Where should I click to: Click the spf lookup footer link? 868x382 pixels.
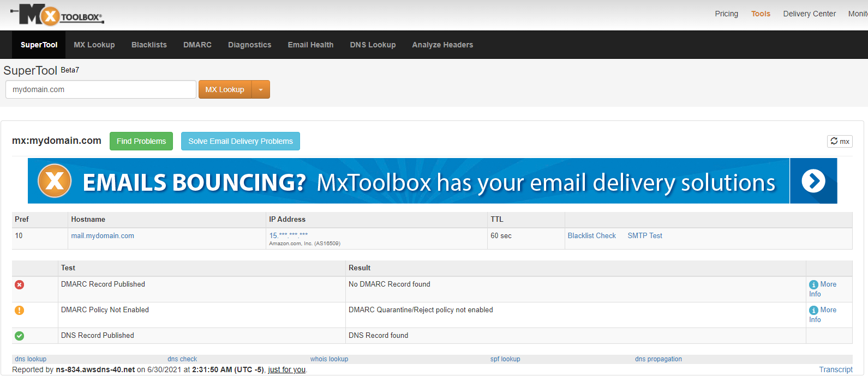(x=505, y=359)
